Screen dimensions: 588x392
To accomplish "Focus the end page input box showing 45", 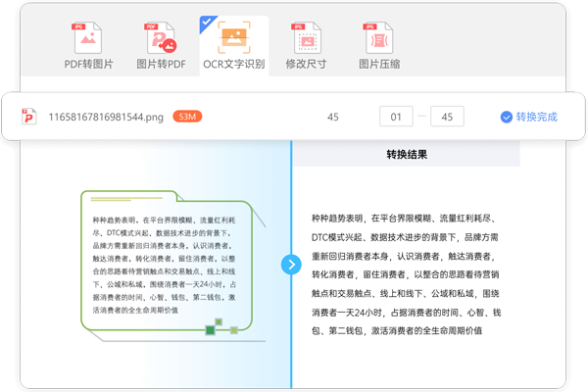I will click(x=447, y=117).
